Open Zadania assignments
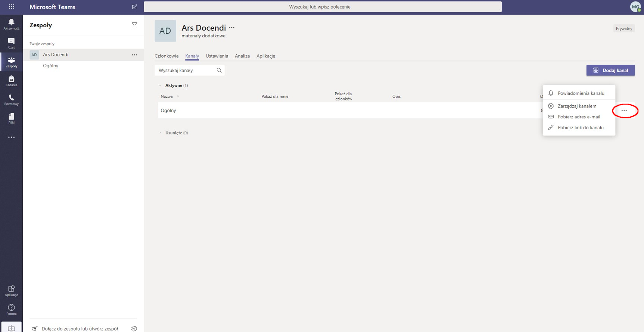The width and height of the screenshot is (644, 332). coord(11,81)
